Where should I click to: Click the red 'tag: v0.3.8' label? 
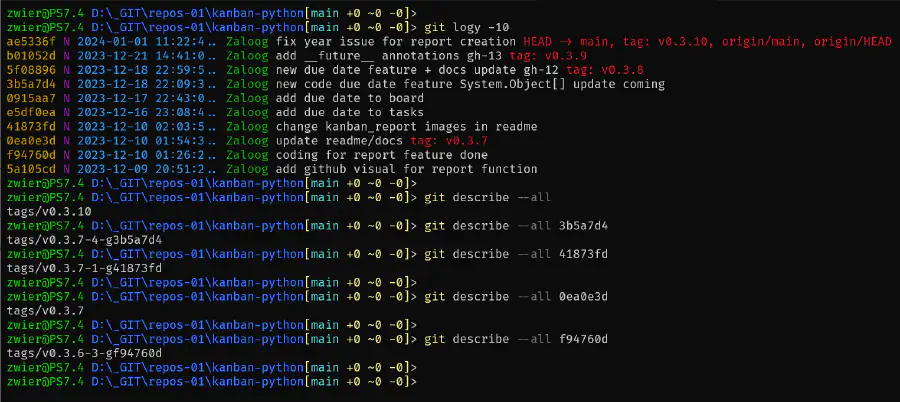(604, 70)
